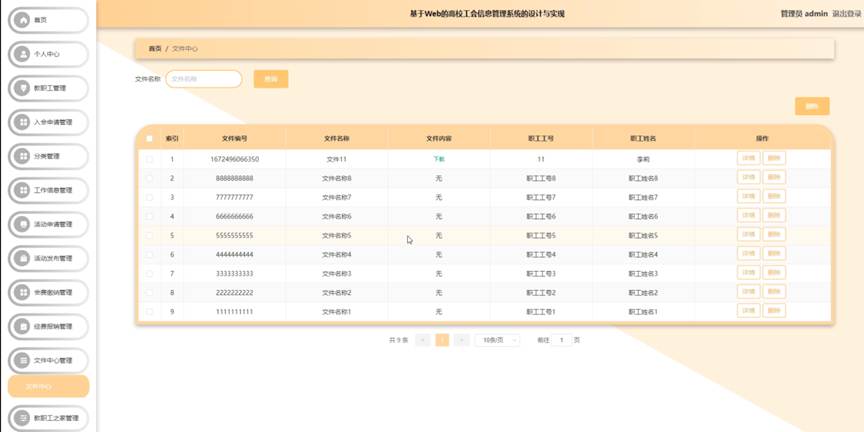The image size is (864, 432).
Task: Click the 5555555555 file number cell
Action: tap(234, 235)
